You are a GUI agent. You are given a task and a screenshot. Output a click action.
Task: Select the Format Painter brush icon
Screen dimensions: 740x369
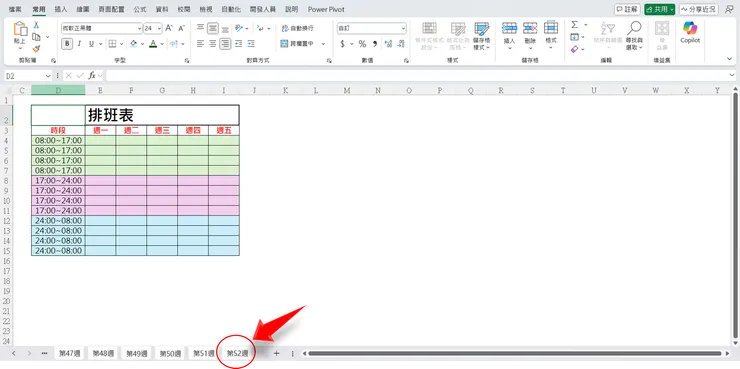pos(36,49)
